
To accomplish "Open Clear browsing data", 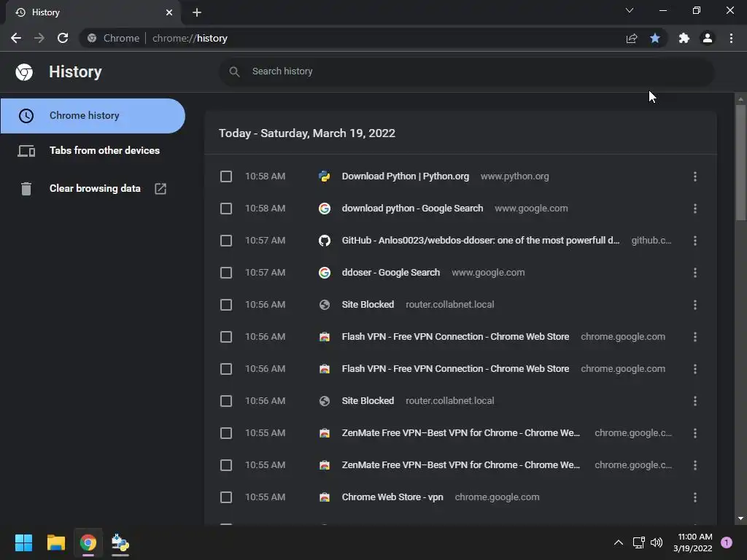I will click(93, 189).
